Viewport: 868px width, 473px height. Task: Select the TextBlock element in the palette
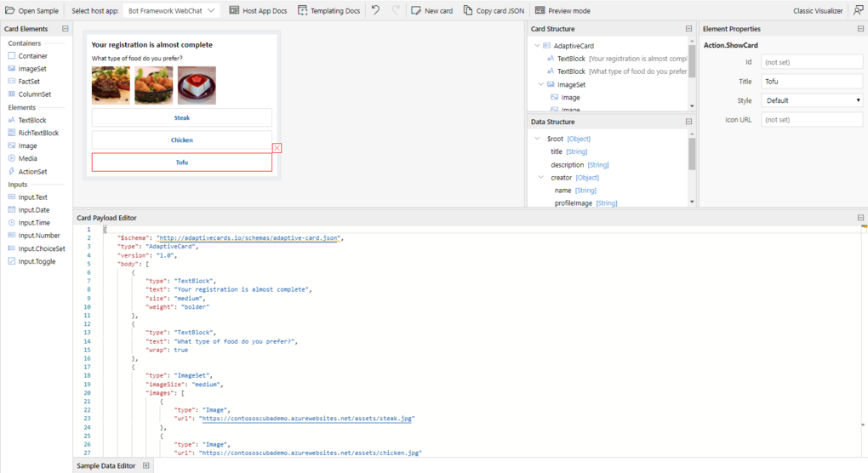click(x=27, y=120)
